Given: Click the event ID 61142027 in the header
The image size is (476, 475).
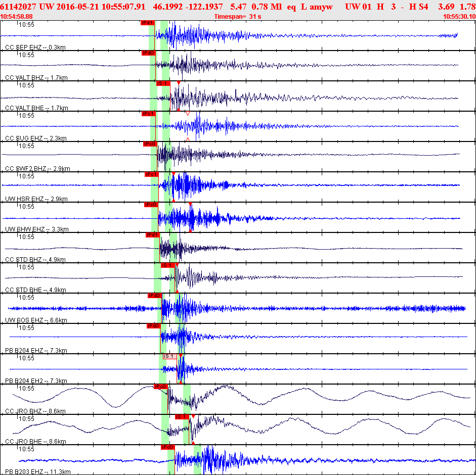Looking at the screenshot, I should tap(18, 7).
